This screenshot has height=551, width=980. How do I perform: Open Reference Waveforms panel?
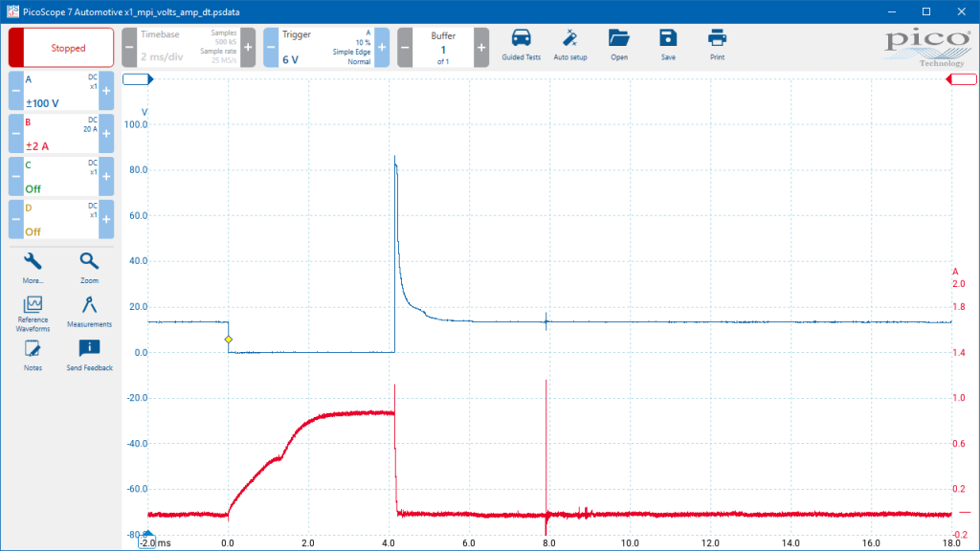[x=33, y=314]
